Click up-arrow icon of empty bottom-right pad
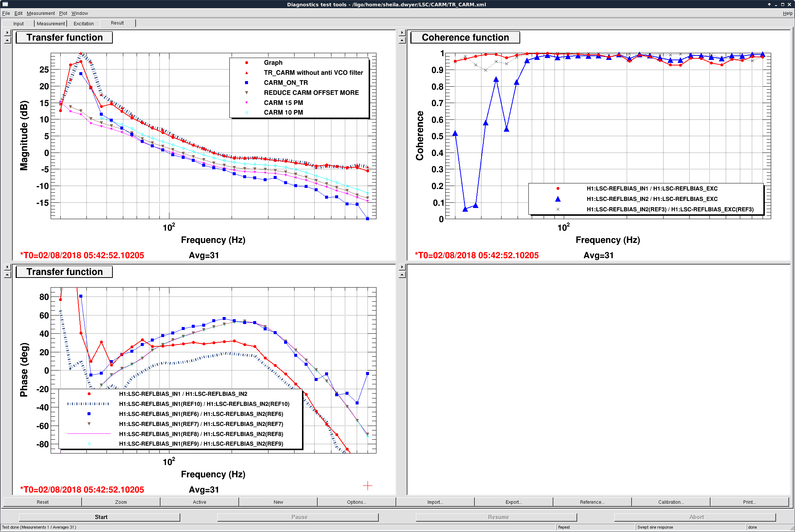The image size is (795, 532). pos(402,274)
